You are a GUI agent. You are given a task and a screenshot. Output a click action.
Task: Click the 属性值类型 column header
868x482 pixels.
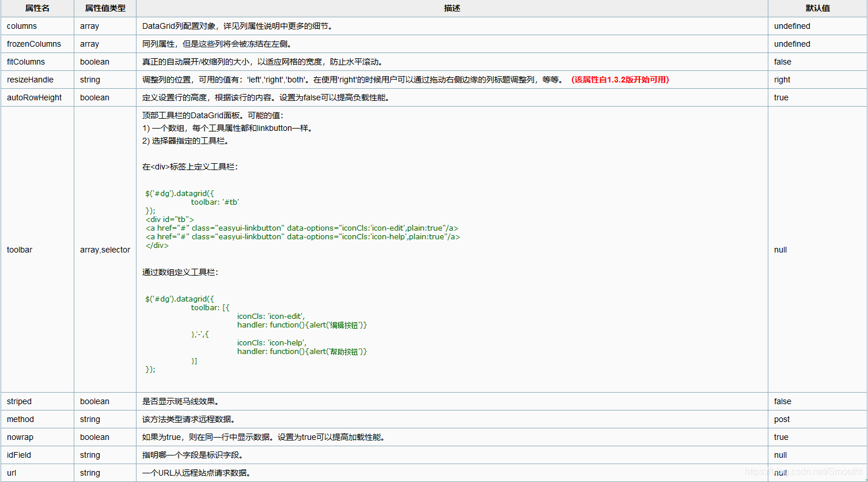tap(105, 8)
